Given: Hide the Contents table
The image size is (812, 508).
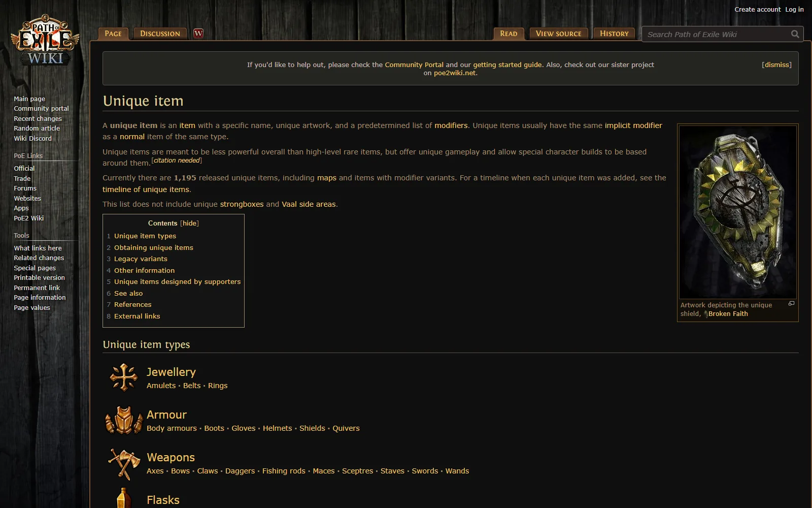Looking at the screenshot, I should [x=189, y=223].
